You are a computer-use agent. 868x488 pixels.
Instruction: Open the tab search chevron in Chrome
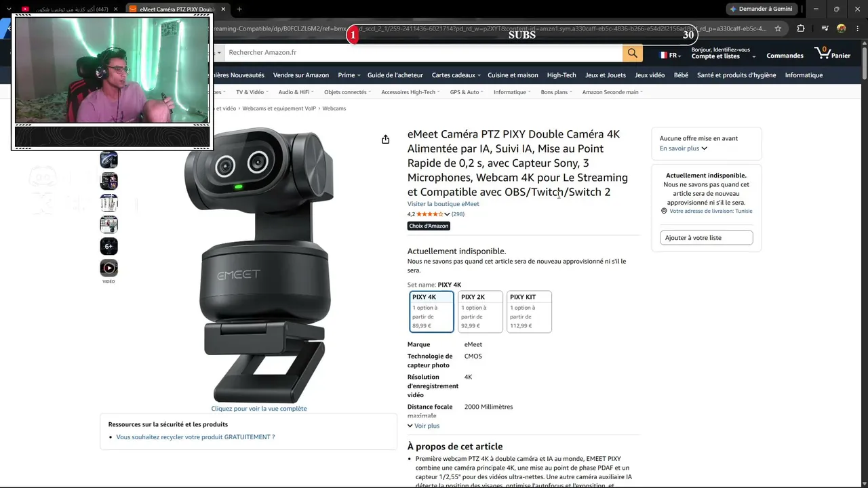pyautogui.click(x=9, y=9)
